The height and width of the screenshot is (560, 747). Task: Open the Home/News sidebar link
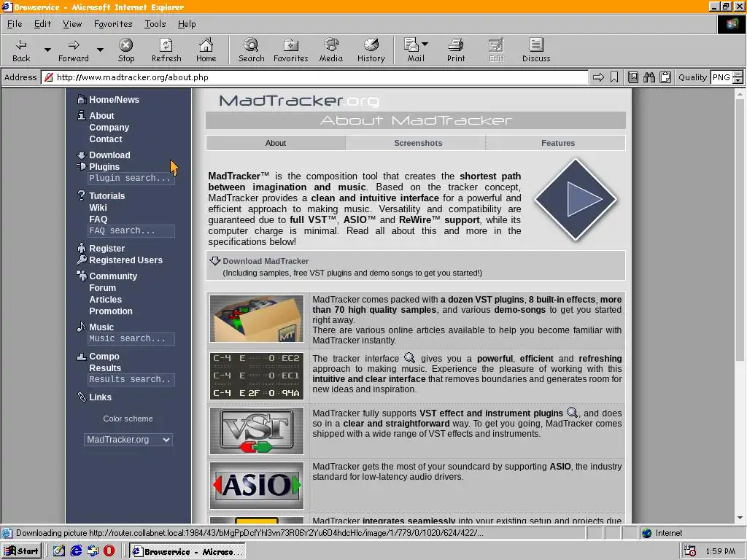(x=114, y=99)
